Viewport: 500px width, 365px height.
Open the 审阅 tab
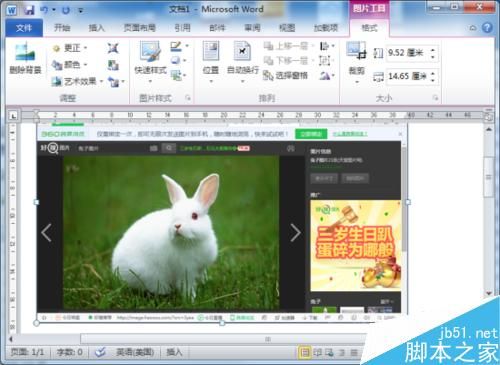pyautogui.click(x=252, y=28)
